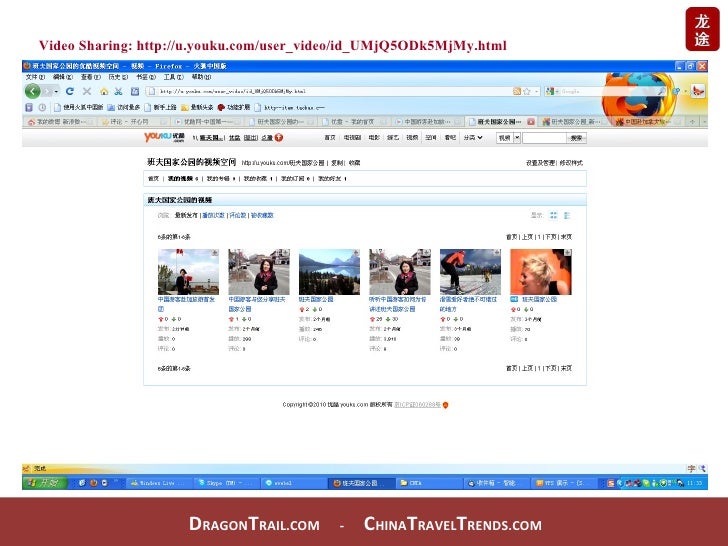Viewport: 728px width, 546px height.
Task: Click the red upload arrow icon after 点播
Action: [x=279, y=137]
